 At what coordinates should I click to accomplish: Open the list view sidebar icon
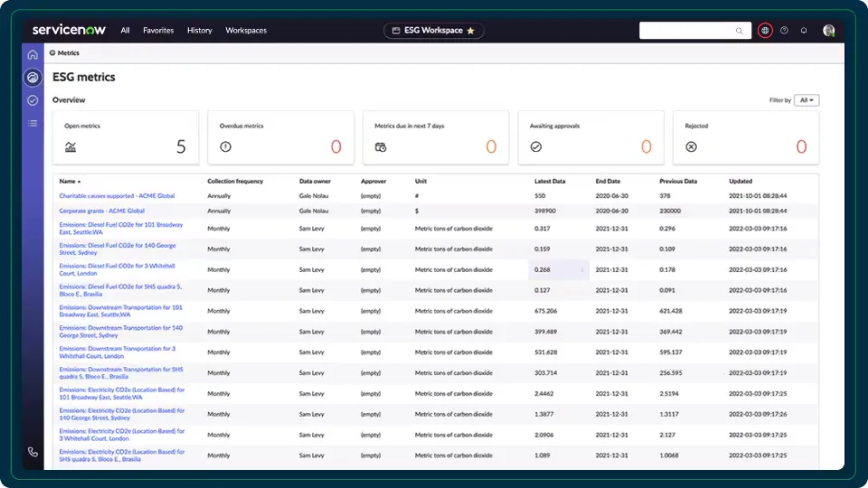point(33,123)
